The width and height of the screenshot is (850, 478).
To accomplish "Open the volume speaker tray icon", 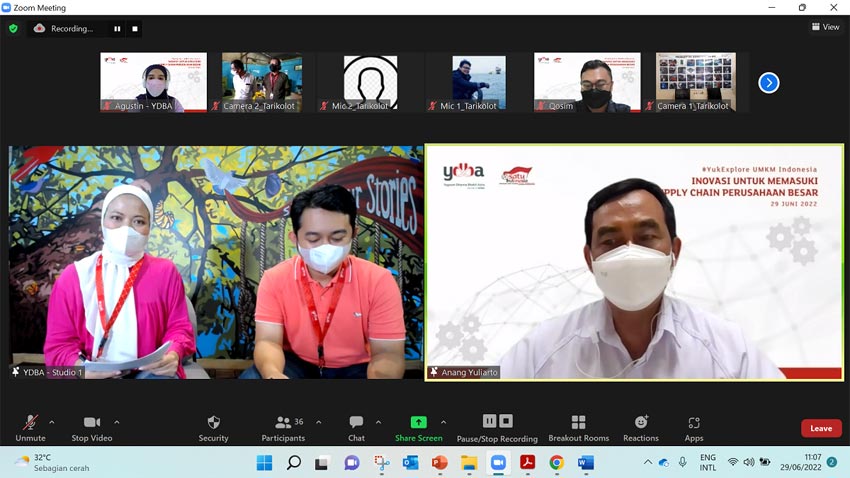I will [749, 462].
